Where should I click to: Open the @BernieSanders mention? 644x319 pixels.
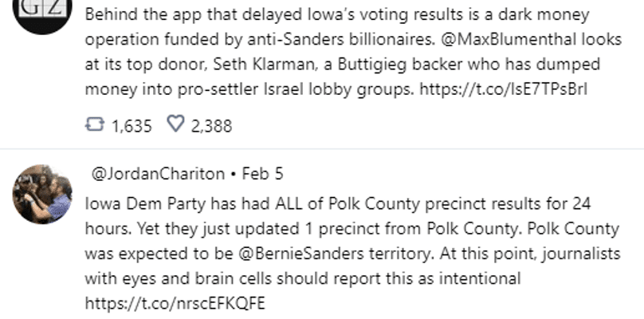pos(300,254)
